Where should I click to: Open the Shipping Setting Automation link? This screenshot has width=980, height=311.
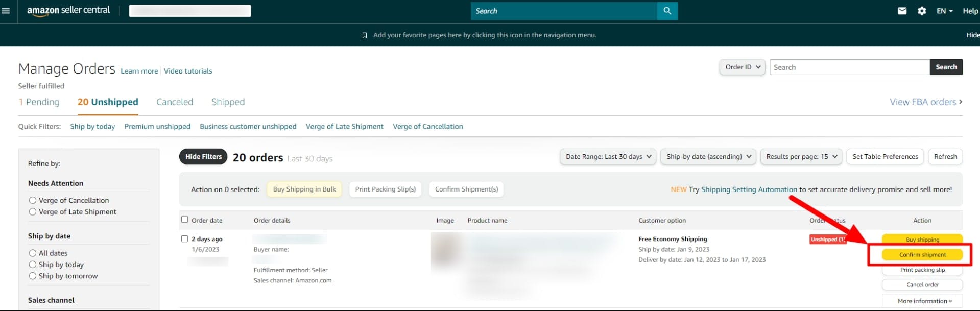tap(749, 189)
